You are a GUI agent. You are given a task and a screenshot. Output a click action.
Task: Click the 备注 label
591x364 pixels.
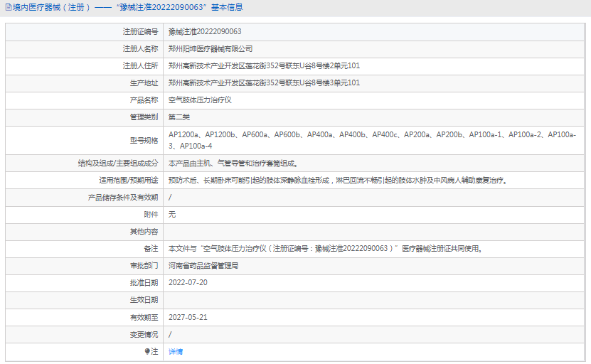[x=151, y=249]
